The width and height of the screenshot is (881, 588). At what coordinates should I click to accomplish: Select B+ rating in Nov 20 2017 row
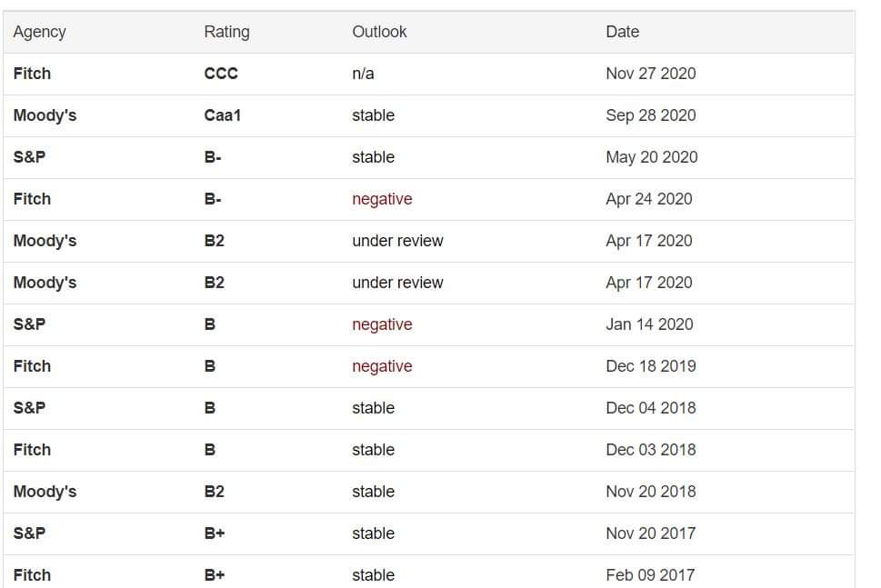(215, 533)
